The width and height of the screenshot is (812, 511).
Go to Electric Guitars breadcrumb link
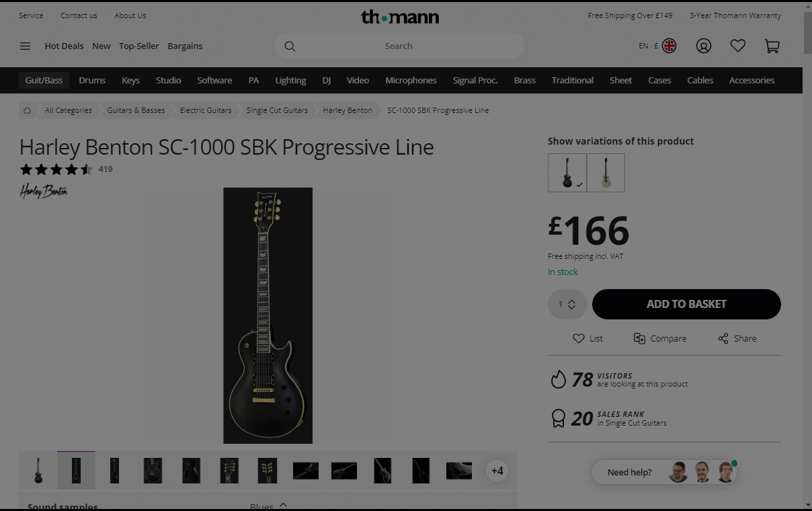point(206,110)
